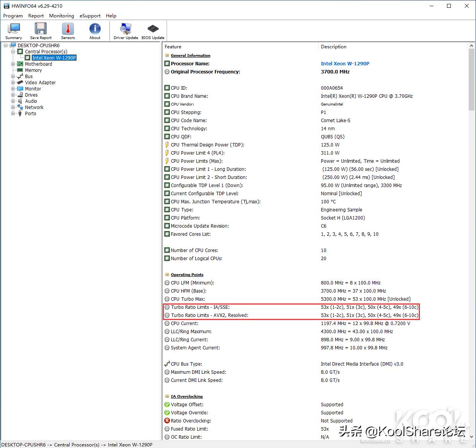Collapse the Central Processor(s) node

13,52
